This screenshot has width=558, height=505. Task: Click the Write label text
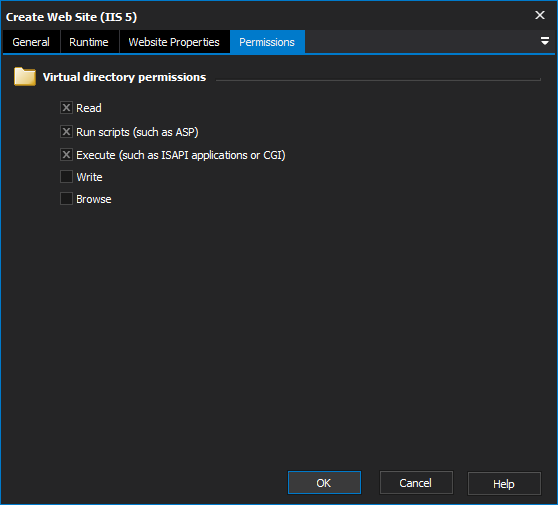[x=89, y=177]
